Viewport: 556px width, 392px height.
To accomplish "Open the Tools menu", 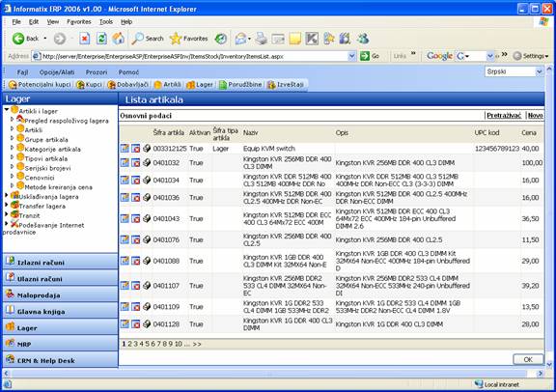I will point(106,22).
